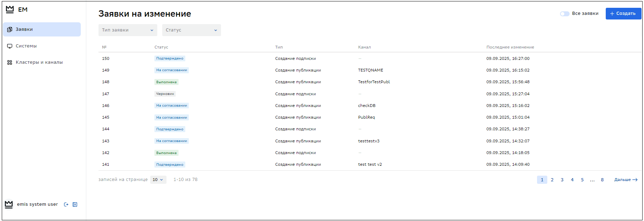Click the user avatar crown icon at bottom

click(x=9, y=204)
